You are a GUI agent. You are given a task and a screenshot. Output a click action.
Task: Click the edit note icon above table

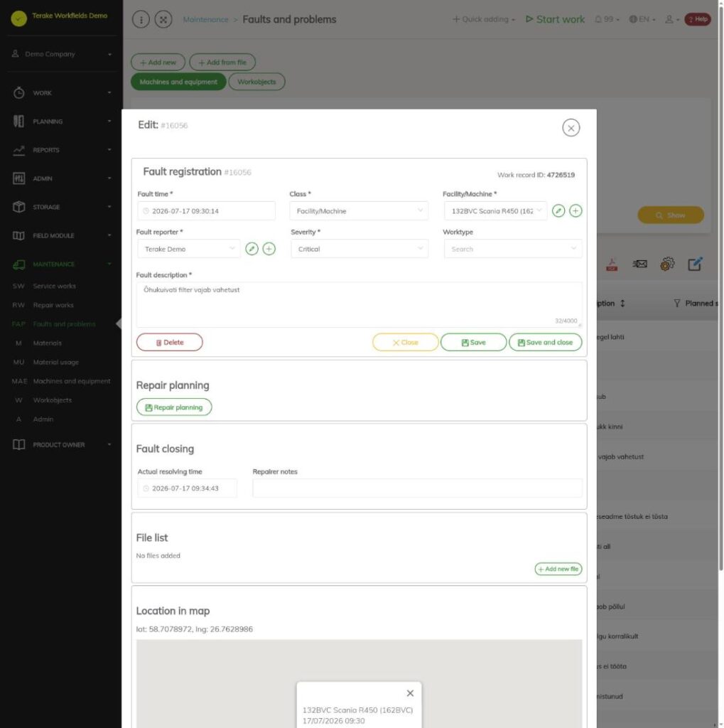tap(696, 264)
